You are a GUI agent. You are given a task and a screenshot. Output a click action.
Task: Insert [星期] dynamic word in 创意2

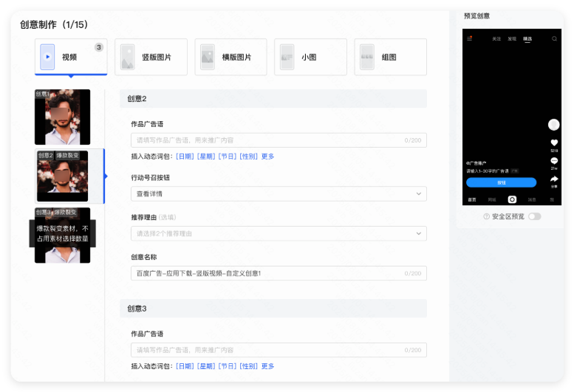coord(206,157)
